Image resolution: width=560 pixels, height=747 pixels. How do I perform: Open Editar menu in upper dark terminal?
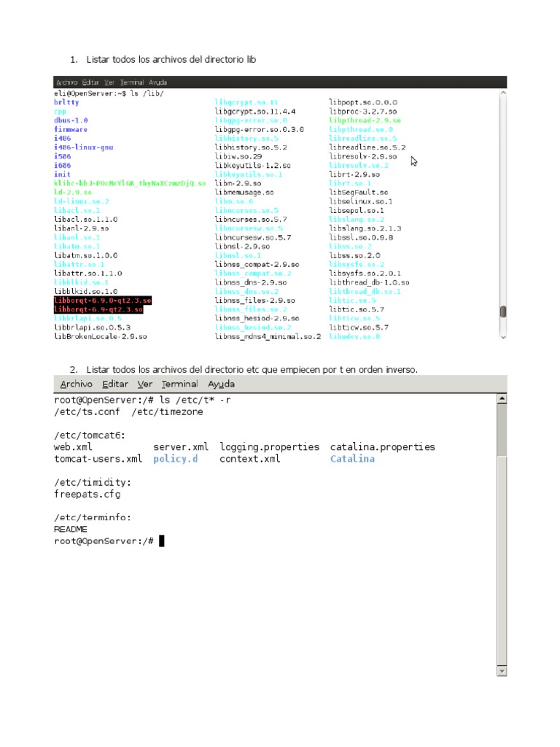[x=90, y=82]
